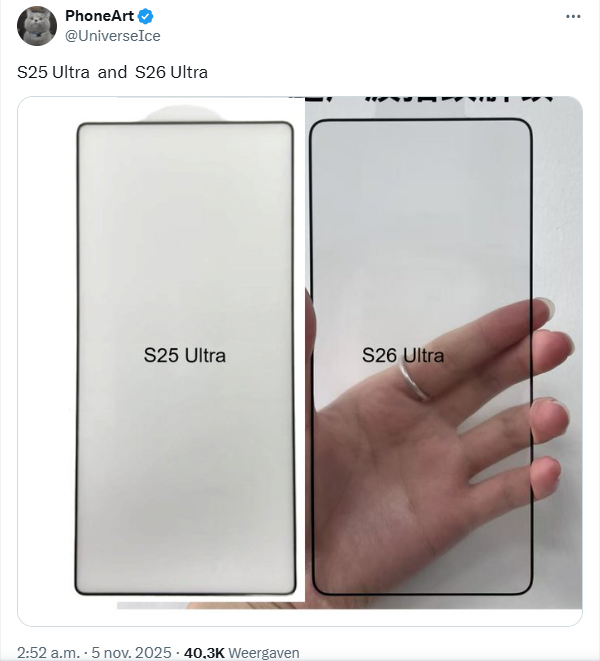Screen dimensions: 600x661
Task: Open the three-dot more options menu
Action: point(573,16)
